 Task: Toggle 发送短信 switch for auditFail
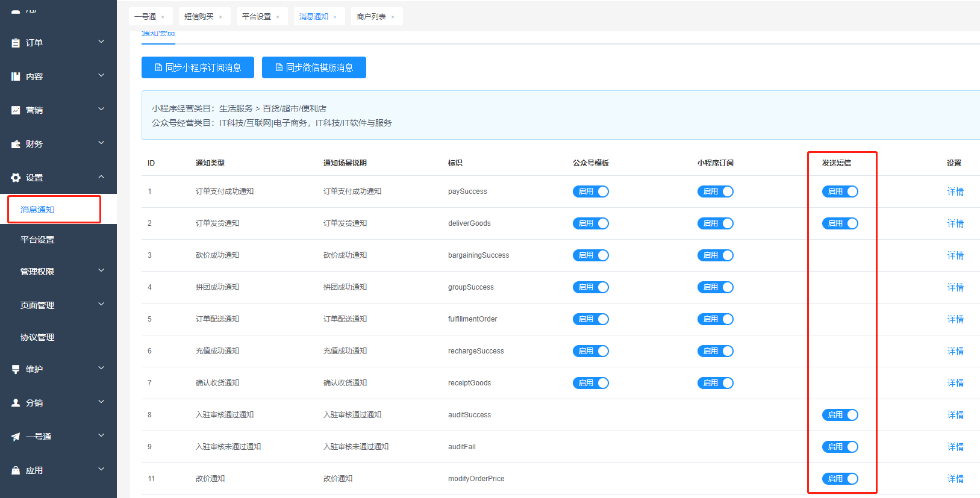click(840, 447)
